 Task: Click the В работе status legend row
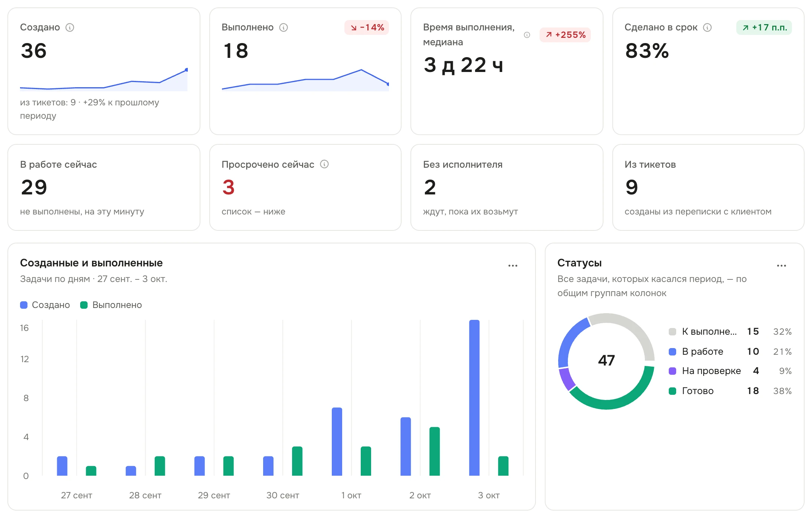click(x=730, y=351)
